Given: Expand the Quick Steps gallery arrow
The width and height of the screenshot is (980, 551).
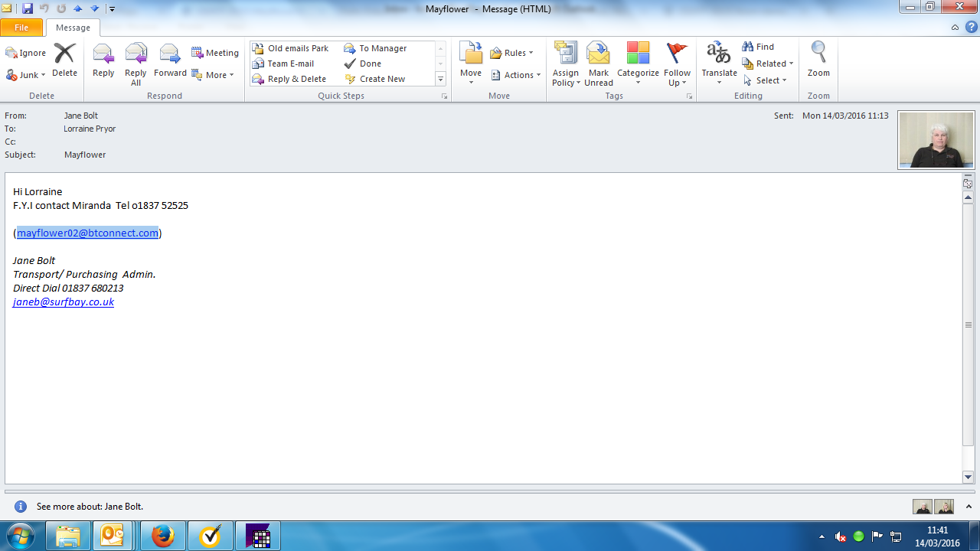Looking at the screenshot, I should 440,80.
